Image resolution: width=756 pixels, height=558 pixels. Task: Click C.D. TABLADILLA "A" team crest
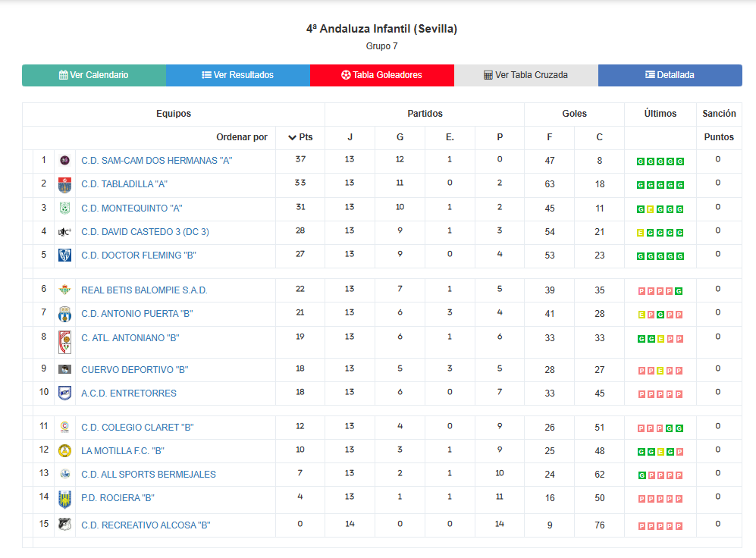(64, 185)
